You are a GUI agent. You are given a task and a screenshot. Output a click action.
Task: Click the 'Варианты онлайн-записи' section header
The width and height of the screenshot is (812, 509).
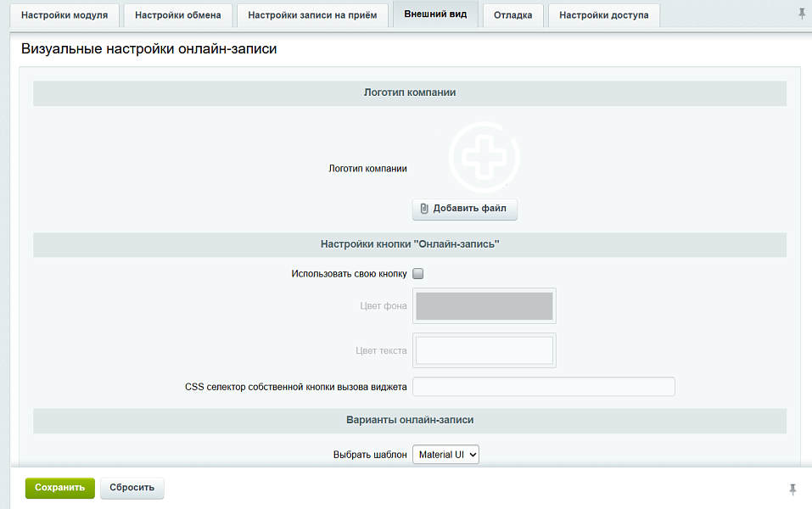tap(410, 420)
